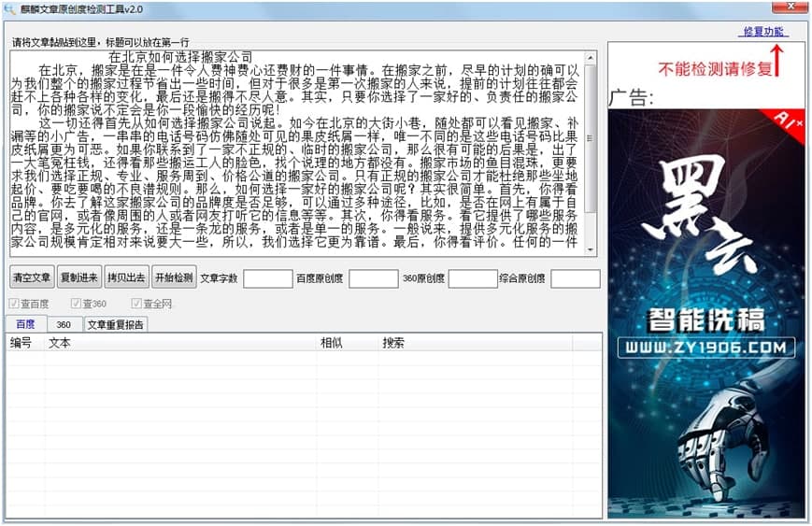Switch to the 百度 tab
Viewport: 812px width, 526px height.
26,324
